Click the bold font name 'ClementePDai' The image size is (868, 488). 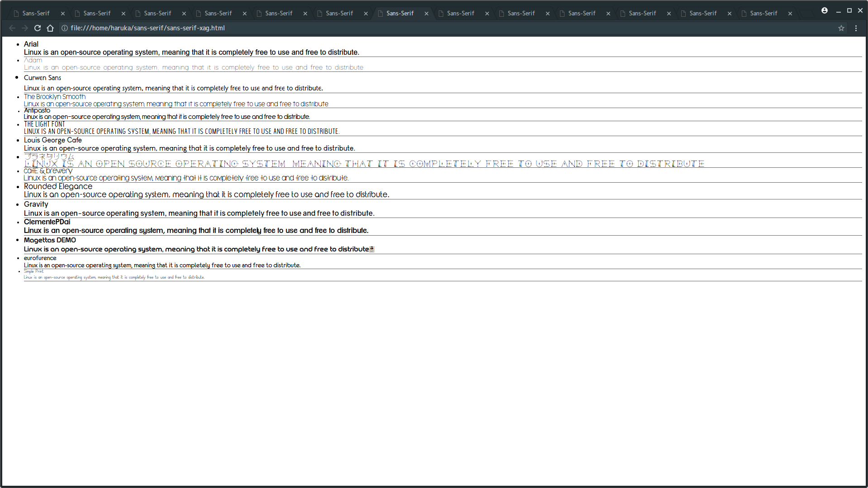click(x=47, y=222)
